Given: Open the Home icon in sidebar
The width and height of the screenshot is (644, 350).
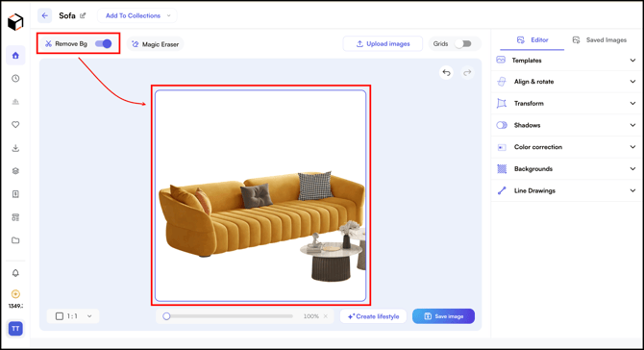Looking at the screenshot, I should coord(15,56).
